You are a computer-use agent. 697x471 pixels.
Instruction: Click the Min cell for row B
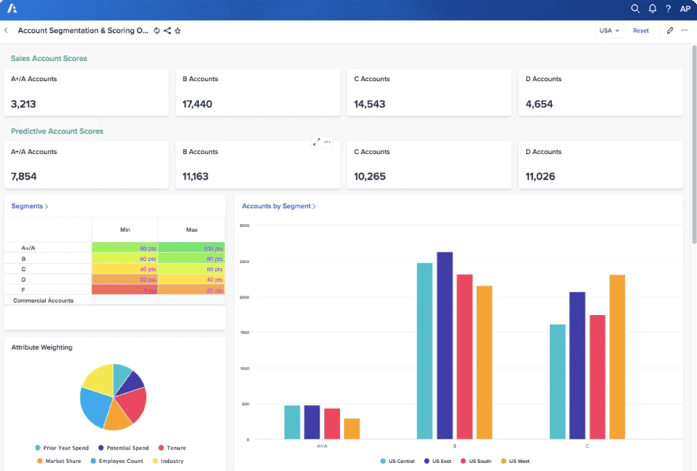click(x=125, y=259)
